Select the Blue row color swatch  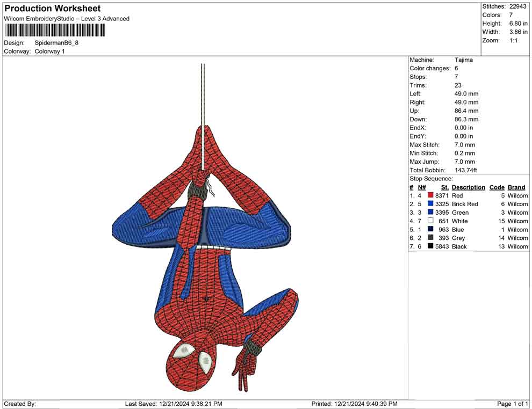430,229
